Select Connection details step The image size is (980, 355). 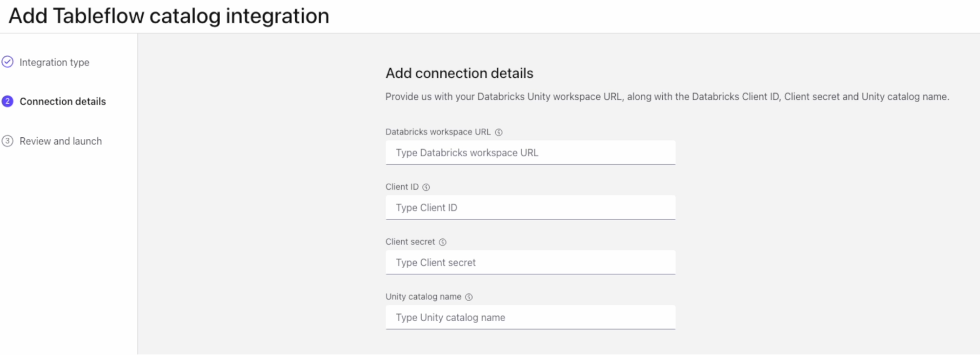pyautogui.click(x=63, y=101)
